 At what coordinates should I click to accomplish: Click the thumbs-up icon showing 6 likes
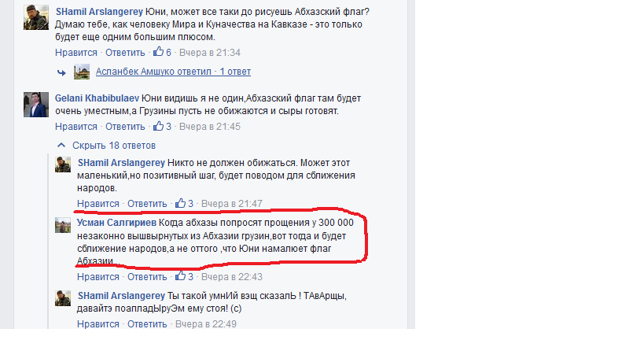[158, 52]
